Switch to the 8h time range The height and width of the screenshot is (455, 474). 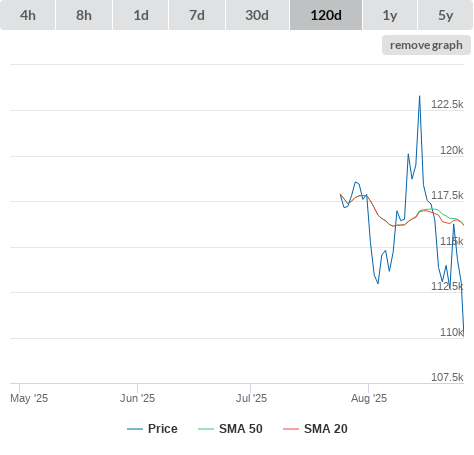pyautogui.click(x=84, y=15)
